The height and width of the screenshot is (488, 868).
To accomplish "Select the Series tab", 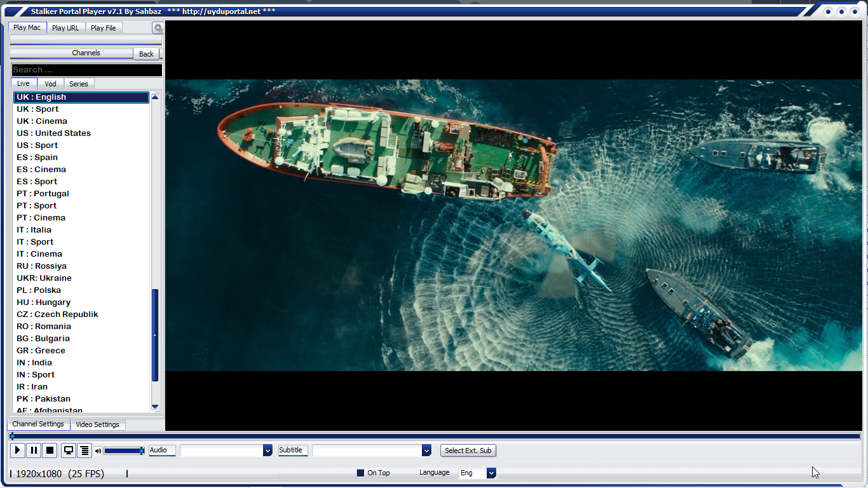I will [79, 84].
